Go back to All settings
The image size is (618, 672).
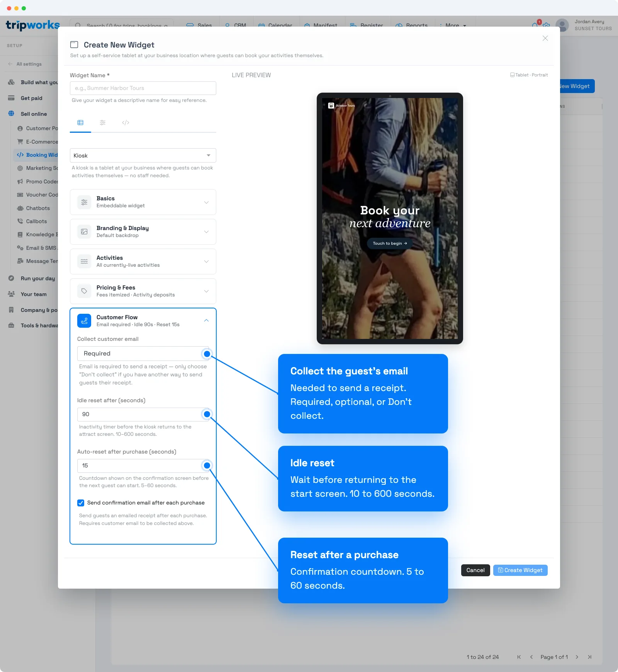(25, 64)
